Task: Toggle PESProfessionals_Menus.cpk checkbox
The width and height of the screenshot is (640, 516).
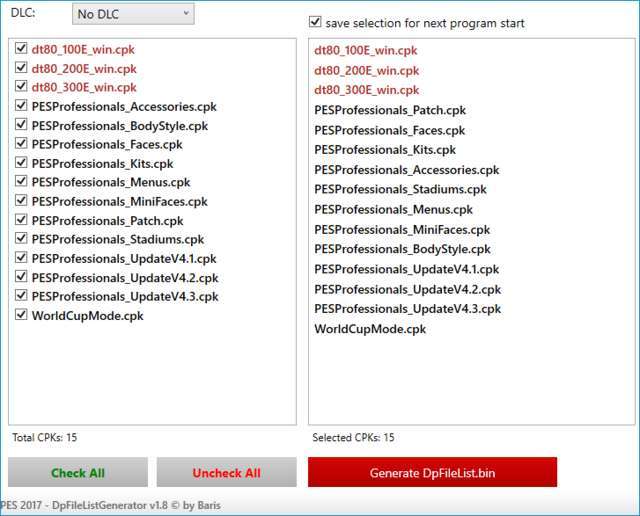Action: (21, 181)
